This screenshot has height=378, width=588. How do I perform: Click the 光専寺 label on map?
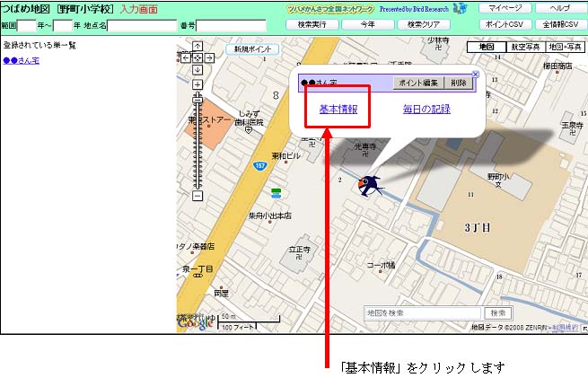(365, 146)
